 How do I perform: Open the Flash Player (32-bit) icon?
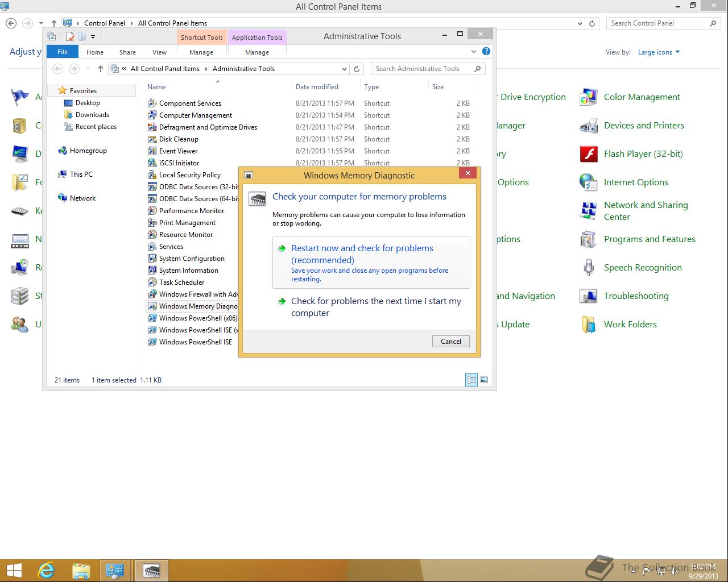coord(588,154)
